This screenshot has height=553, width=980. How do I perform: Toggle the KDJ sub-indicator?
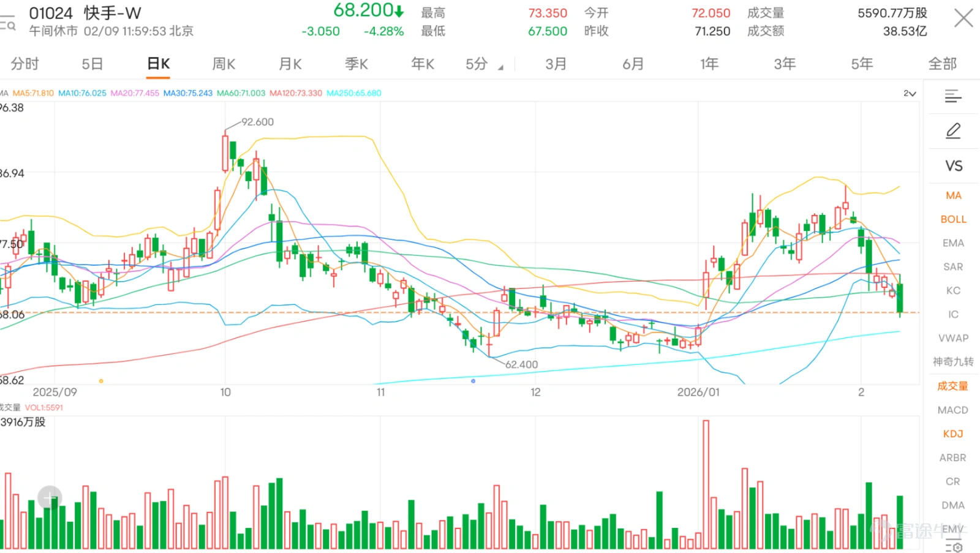(x=953, y=434)
